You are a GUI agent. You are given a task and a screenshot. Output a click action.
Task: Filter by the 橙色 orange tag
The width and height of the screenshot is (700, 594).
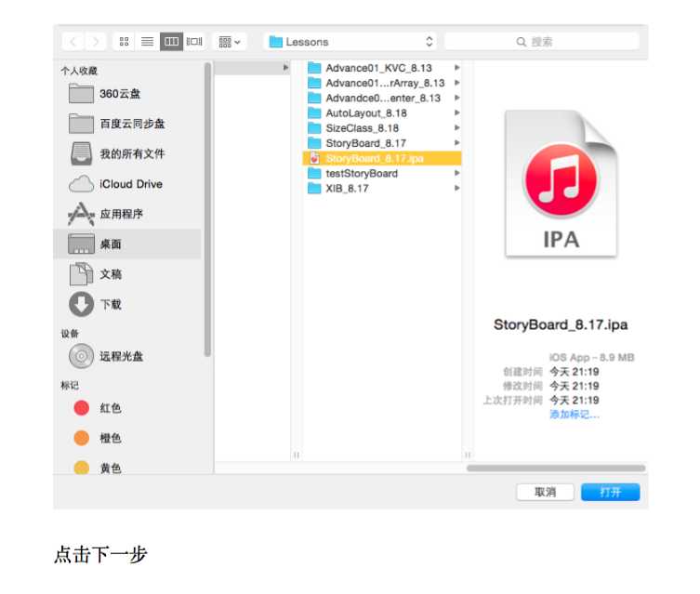[x=129, y=438]
